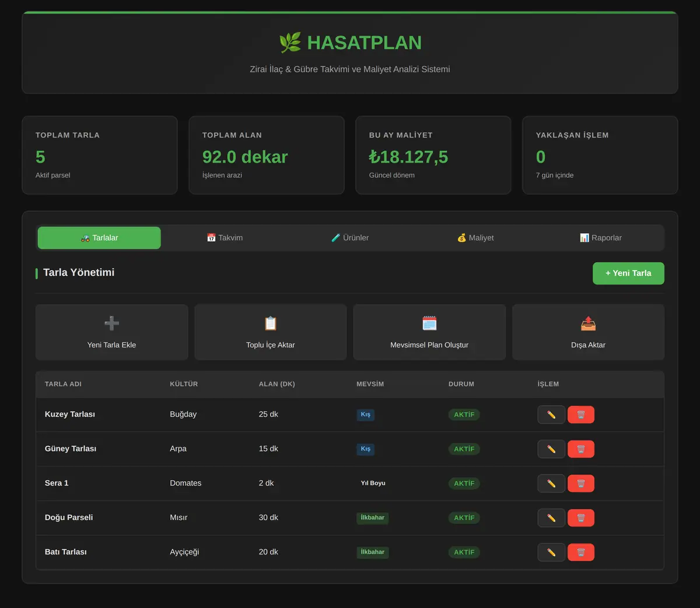Switch to the Maliyet tab
The height and width of the screenshot is (608, 700).
coord(475,238)
